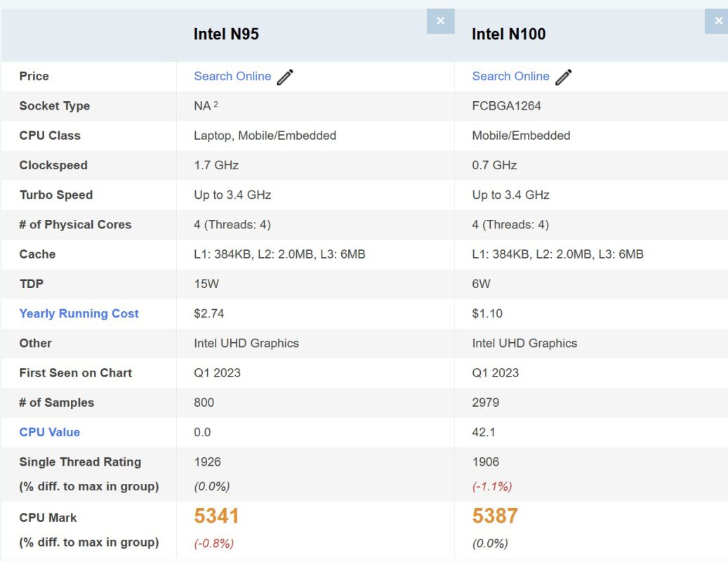The width and height of the screenshot is (728, 562).
Task: Click the NA socket type footnote 2
Action: (216, 104)
